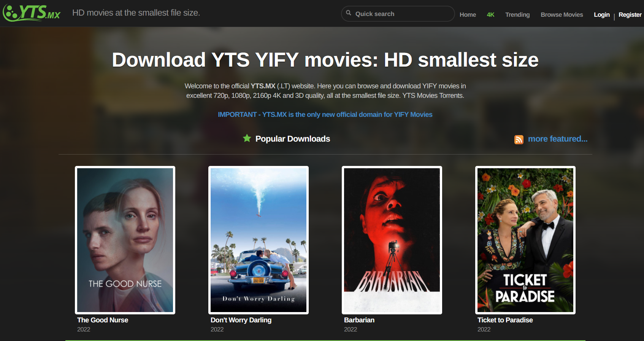Click the orange RSS feed icon
The width and height of the screenshot is (644, 341).
(519, 140)
